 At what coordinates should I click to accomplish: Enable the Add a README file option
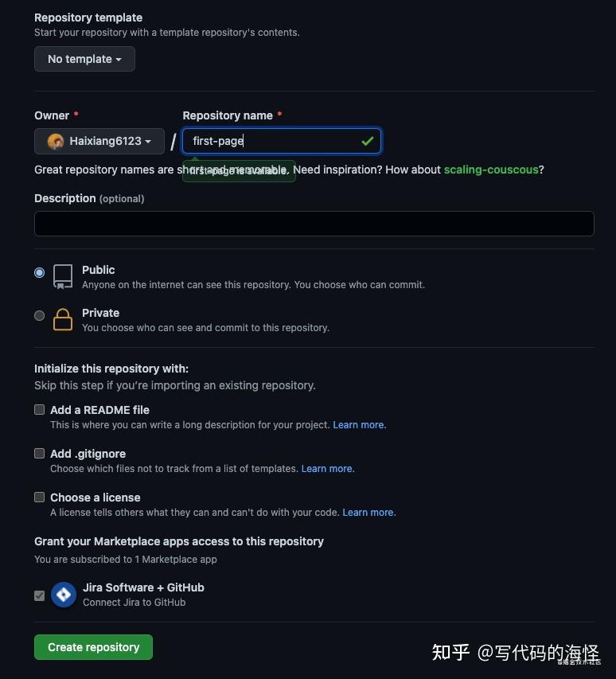coord(39,409)
